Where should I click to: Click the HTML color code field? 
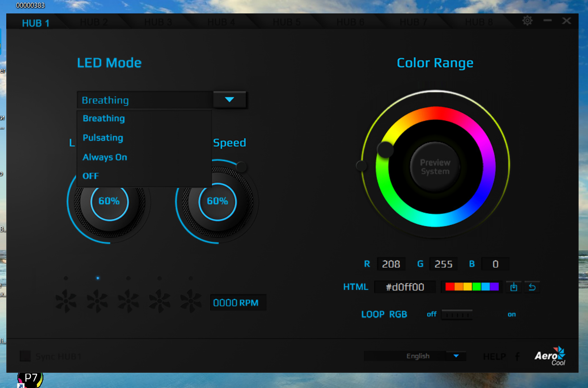tap(405, 287)
